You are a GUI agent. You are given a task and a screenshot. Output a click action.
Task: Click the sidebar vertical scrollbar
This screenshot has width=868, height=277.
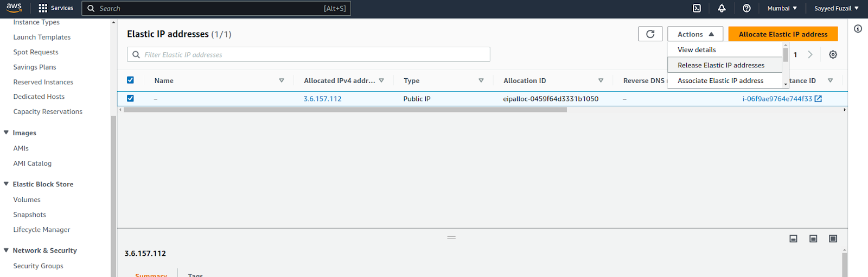point(113,196)
